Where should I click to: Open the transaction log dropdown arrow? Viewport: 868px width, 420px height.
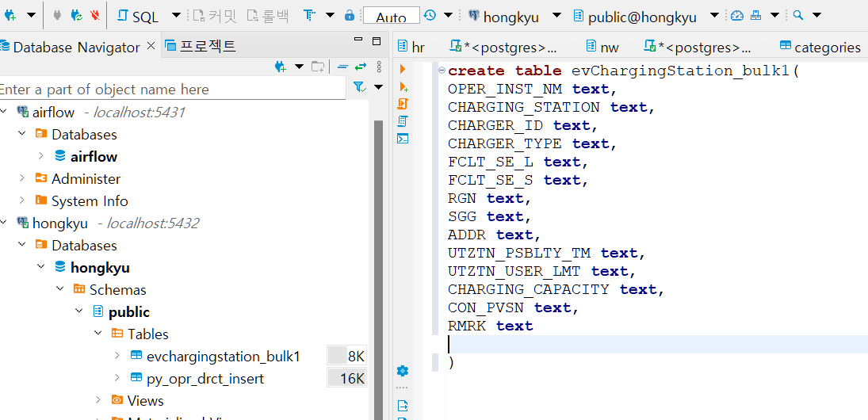[x=449, y=16]
